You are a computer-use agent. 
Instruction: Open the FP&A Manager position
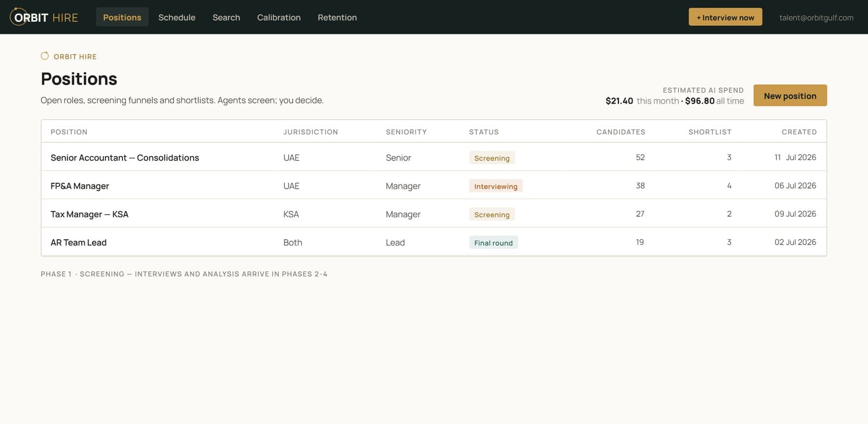pyautogui.click(x=80, y=185)
